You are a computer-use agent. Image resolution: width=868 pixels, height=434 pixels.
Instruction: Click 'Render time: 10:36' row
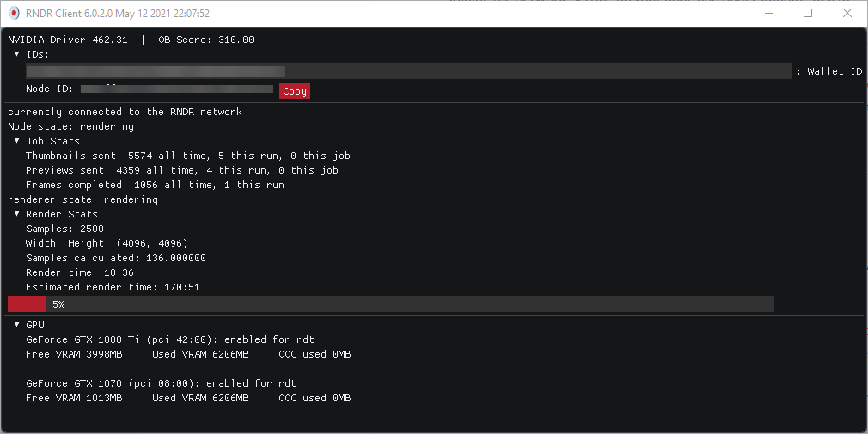[x=80, y=272]
